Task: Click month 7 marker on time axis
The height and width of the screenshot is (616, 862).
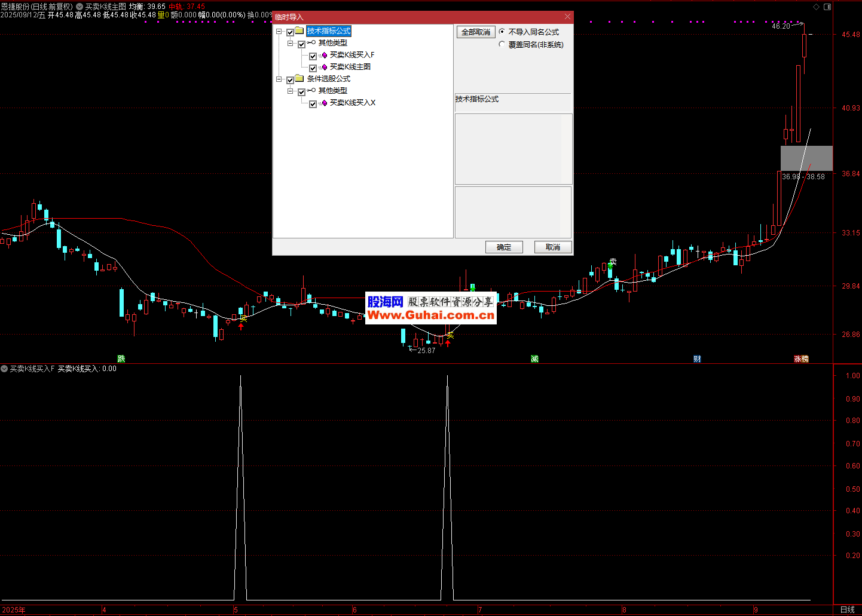Action: [480, 610]
